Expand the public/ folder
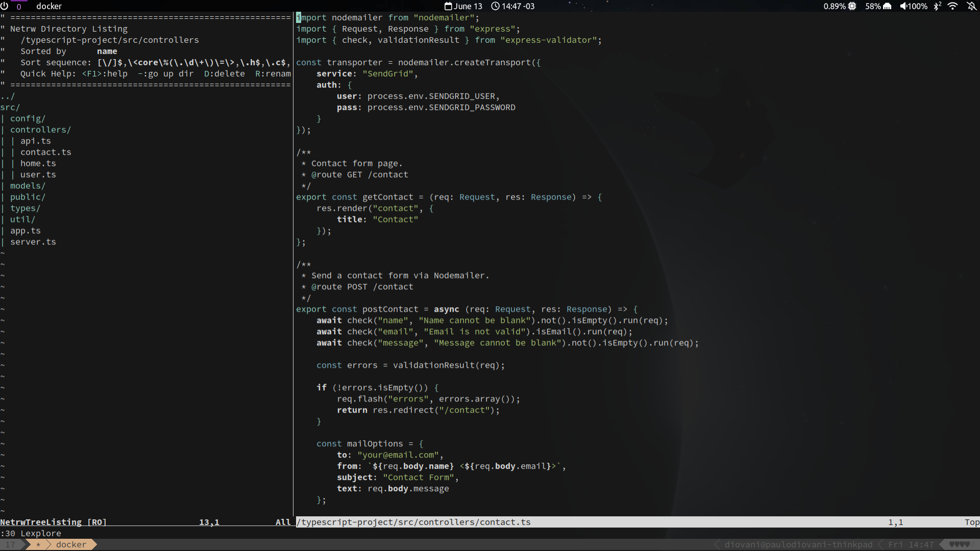This screenshot has height=551, width=980. pos(28,197)
